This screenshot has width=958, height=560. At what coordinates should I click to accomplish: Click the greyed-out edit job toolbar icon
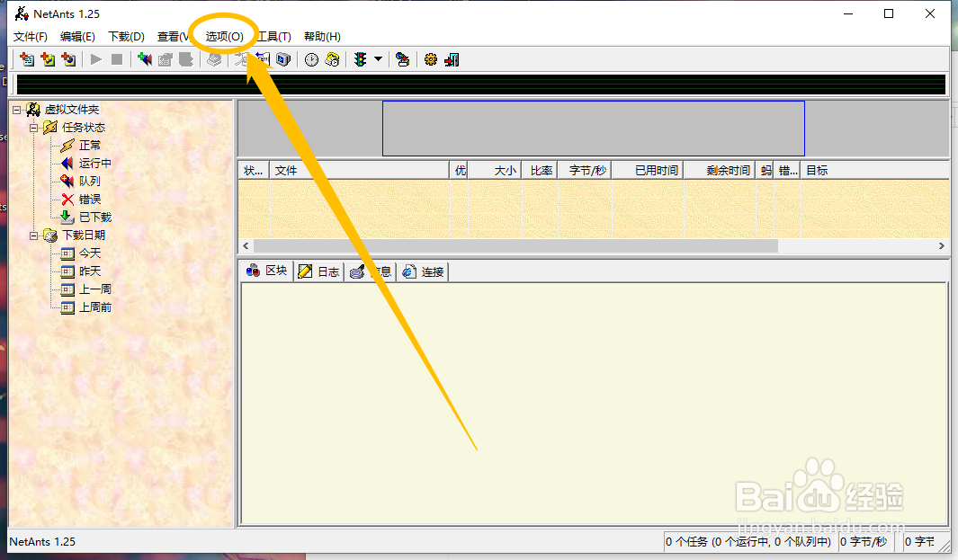coord(166,59)
